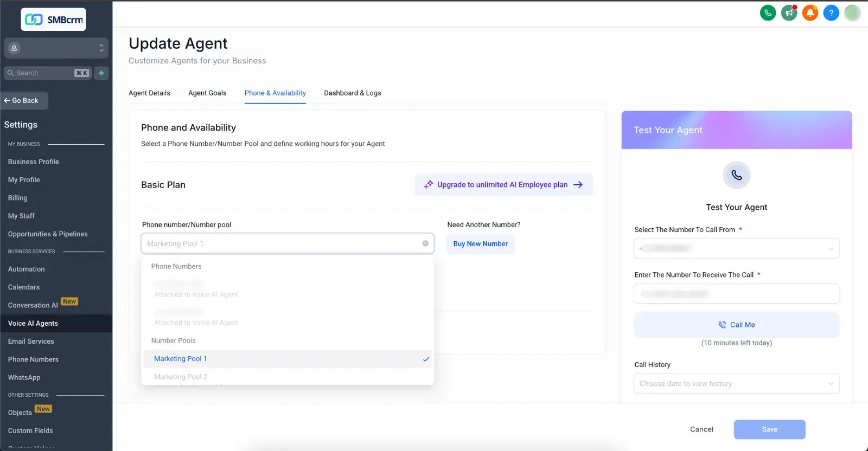Open the Call History date dropdown
The height and width of the screenshot is (451, 868).
tap(737, 383)
